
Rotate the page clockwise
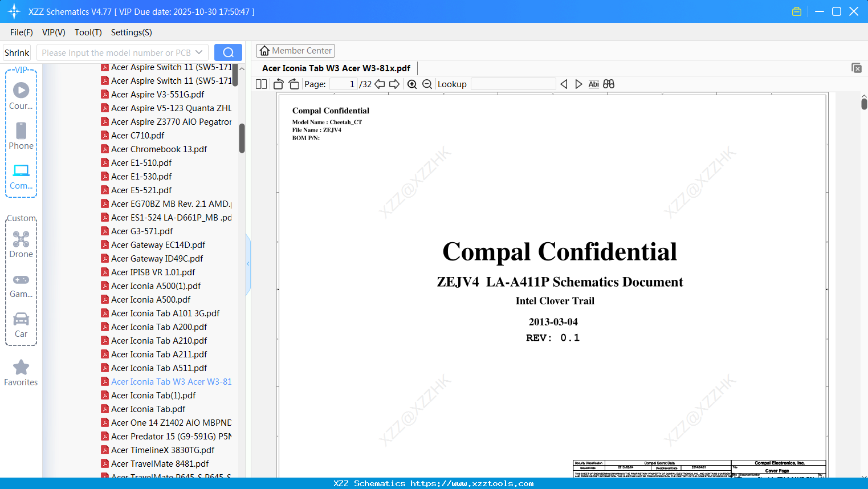point(294,84)
